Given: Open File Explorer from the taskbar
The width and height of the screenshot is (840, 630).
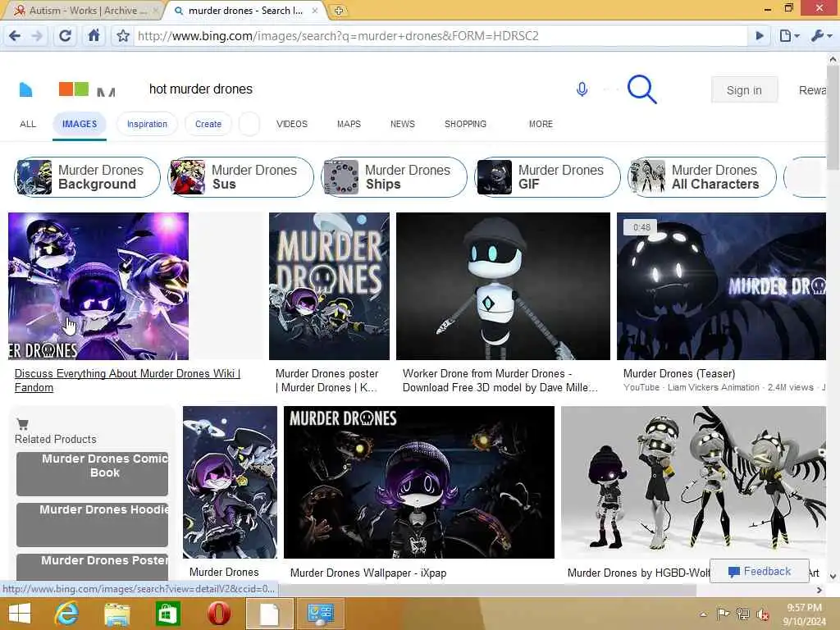Looking at the screenshot, I should 116,614.
